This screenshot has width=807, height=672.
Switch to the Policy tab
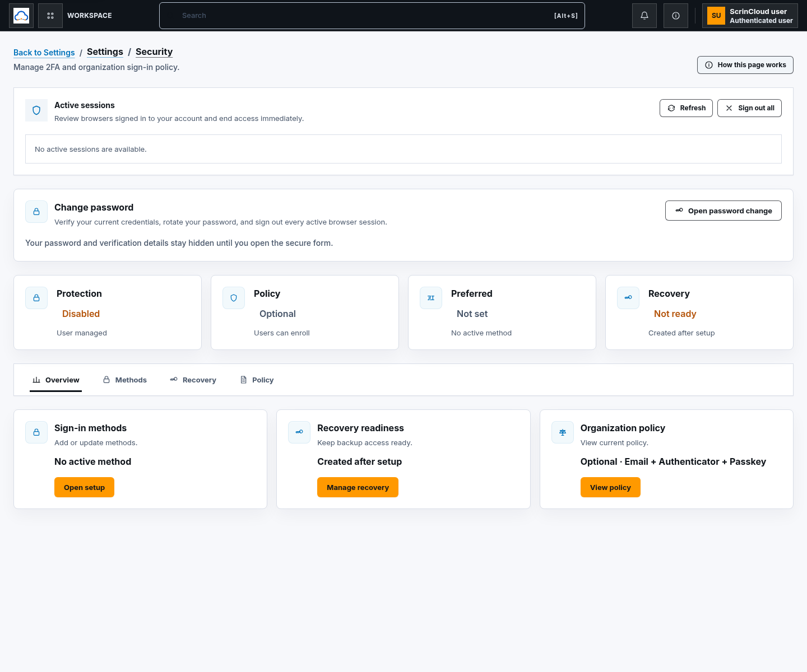[257, 380]
